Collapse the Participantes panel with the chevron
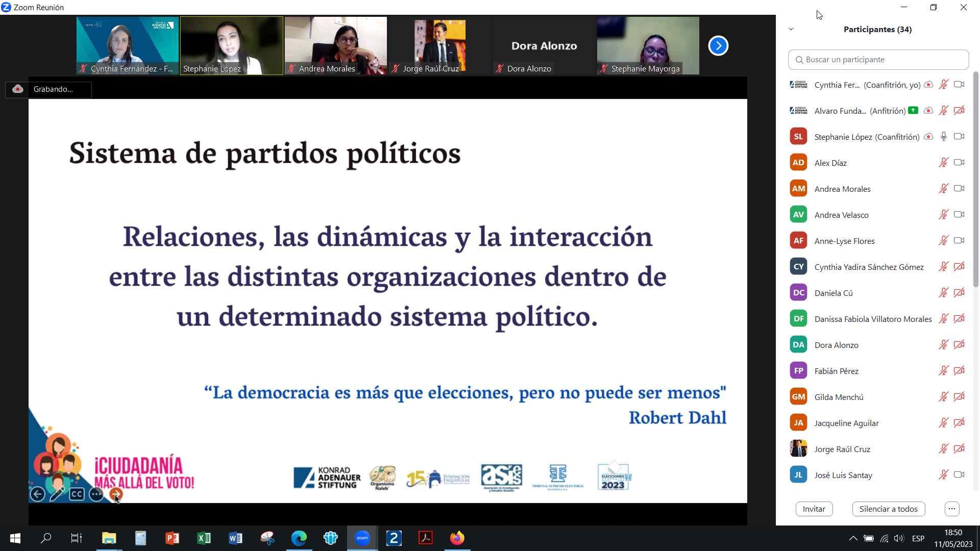Image resolution: width=980 pixels, height=551 pixels. click(791, 29)
